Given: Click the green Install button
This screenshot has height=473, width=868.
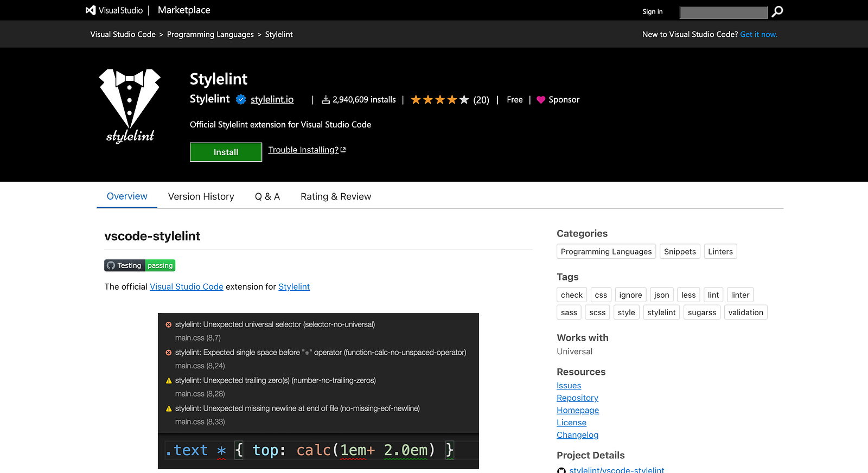Looking at the screenshot, I should (x=226, y=152).
